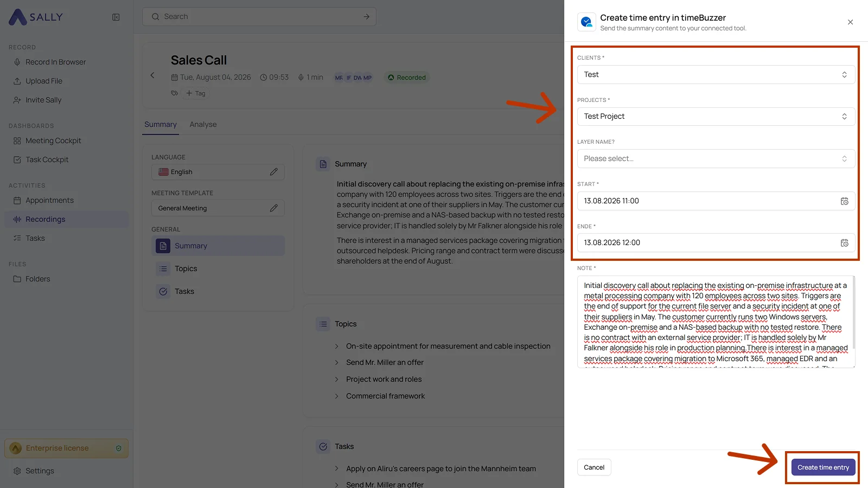Image resolution: width=868 pixels, height=488 pixels.
Task: Edit language with pencil icon
Action: click(x=274, y=172)
